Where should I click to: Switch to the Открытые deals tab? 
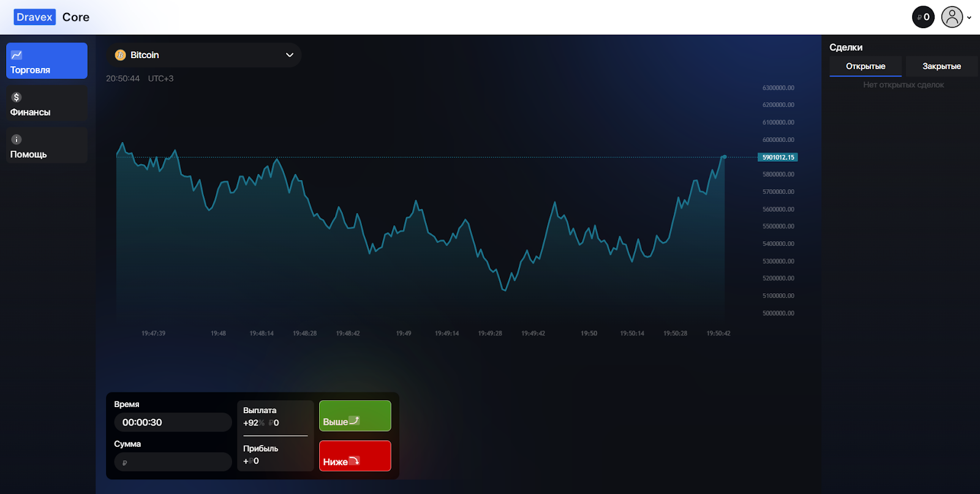point(865,66)
